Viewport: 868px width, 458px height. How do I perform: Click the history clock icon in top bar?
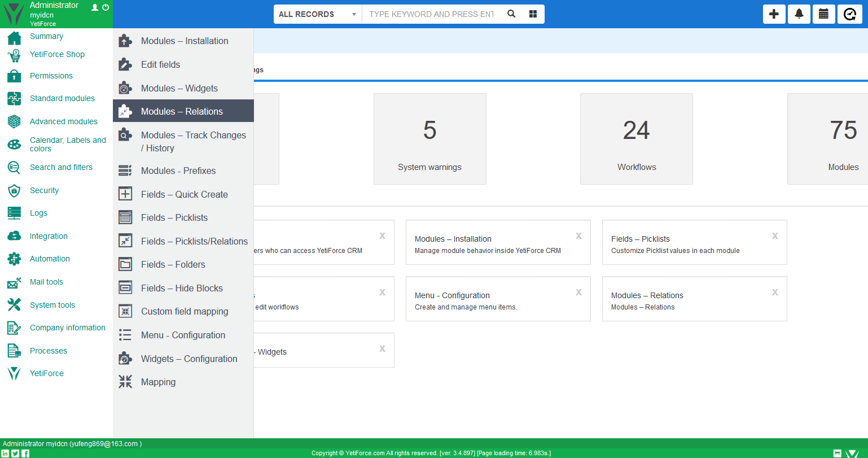tap(850, 14)
